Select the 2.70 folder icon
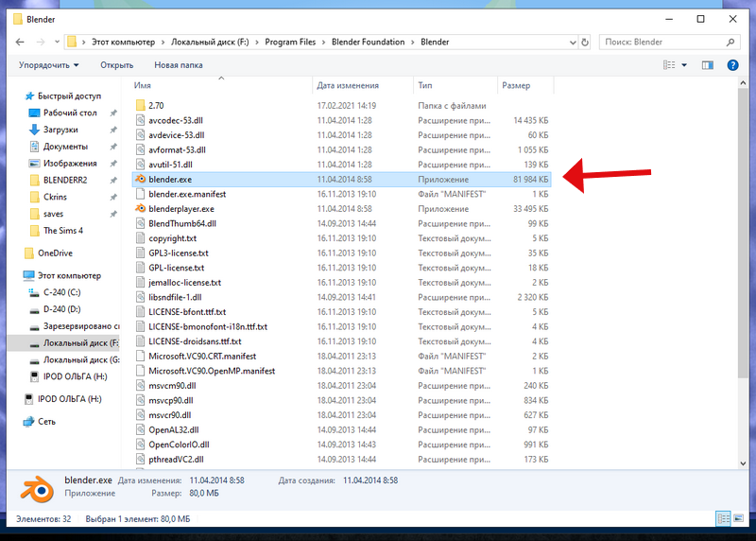 pos(140,105)
